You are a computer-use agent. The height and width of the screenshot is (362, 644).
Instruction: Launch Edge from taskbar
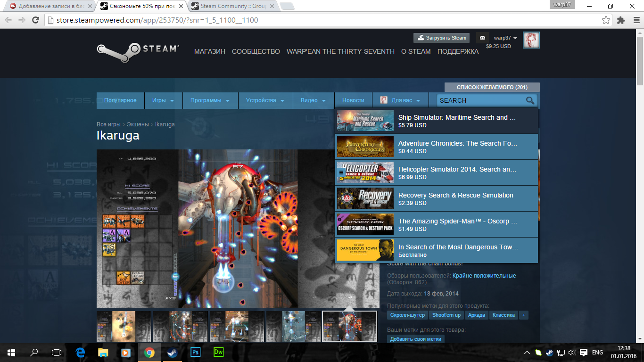coord(80,352)
